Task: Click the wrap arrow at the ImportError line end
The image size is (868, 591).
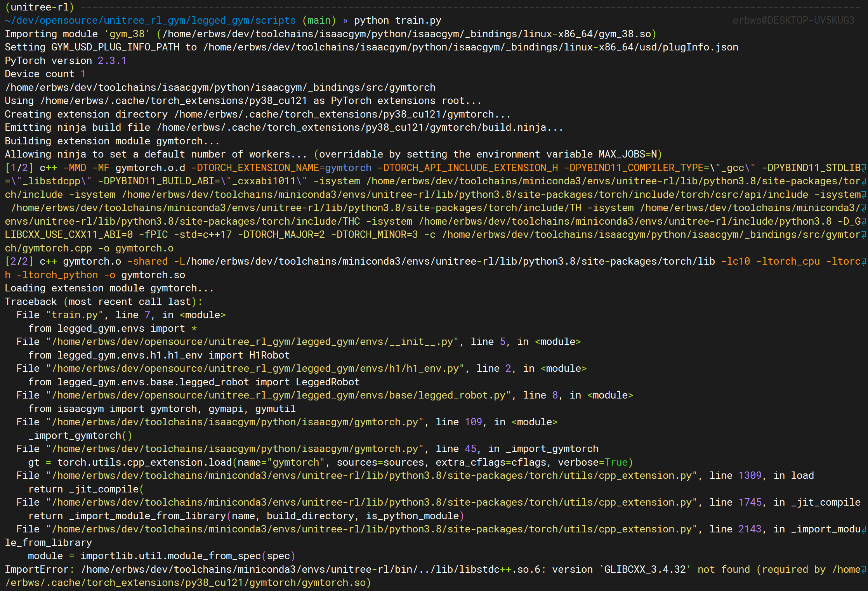Action: pos(863,570)
